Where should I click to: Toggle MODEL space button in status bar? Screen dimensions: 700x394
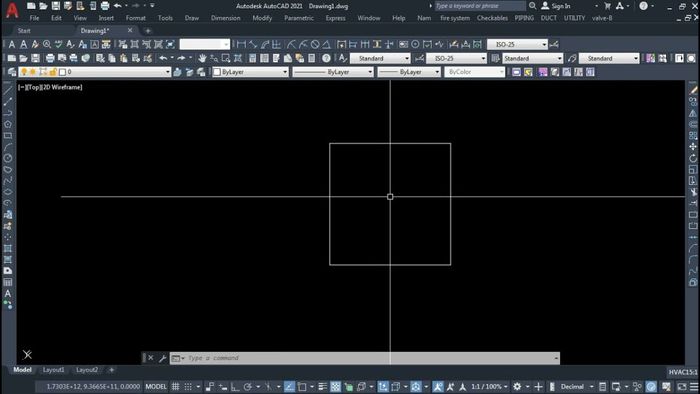pyautogui.click(x=156, y=386)
